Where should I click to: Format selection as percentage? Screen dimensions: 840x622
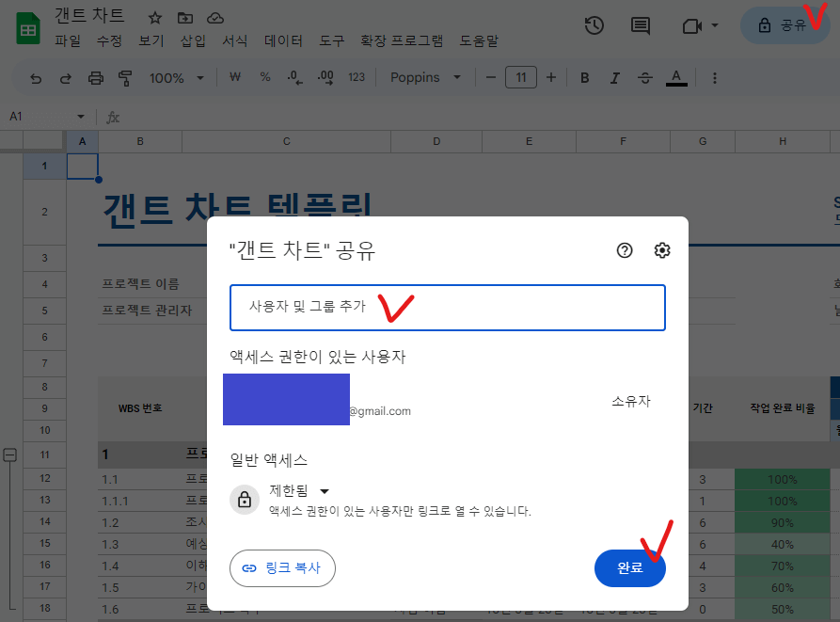coord(264,78)
